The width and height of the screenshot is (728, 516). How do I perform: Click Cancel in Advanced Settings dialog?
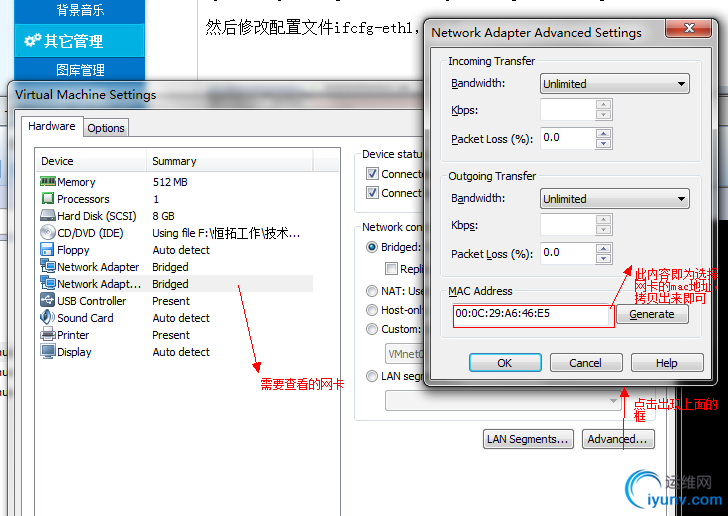[x=586, y=363]
